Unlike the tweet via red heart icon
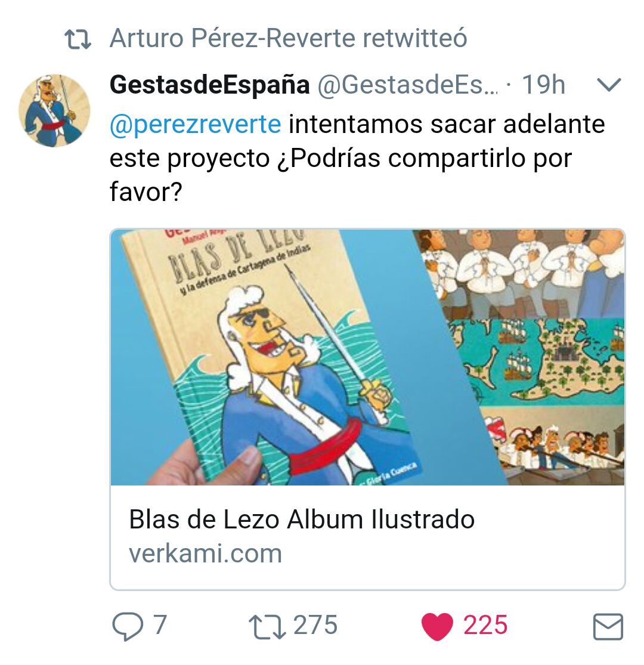This screenshot has height=665, width=644. [x=437, y=626]
